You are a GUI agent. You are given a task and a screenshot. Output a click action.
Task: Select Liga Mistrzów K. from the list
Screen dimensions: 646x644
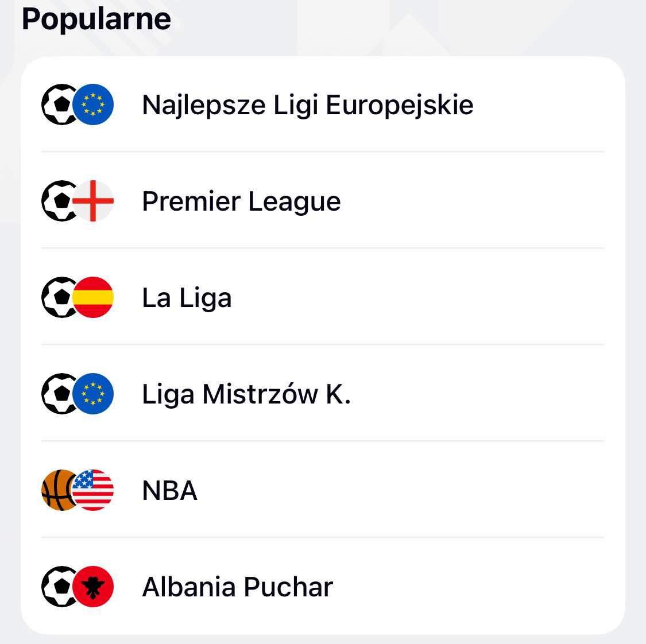pyautogui.click(x=246, y=394)
